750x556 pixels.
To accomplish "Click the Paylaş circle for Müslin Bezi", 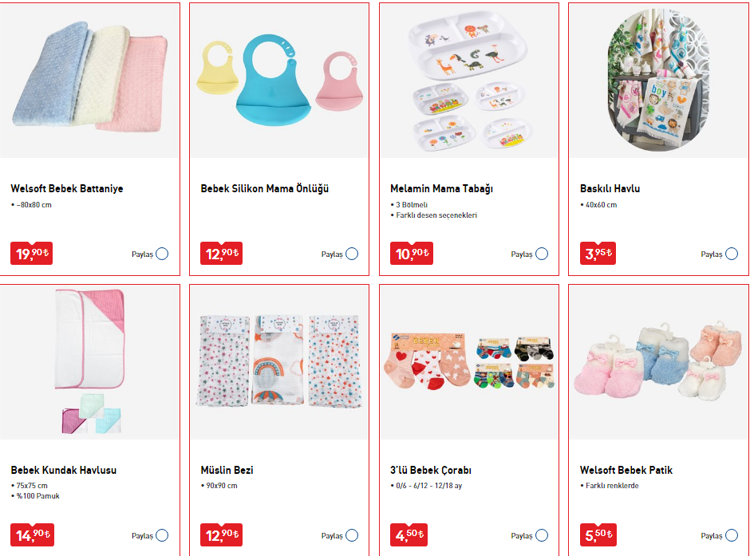I will [x=352, y=535].
